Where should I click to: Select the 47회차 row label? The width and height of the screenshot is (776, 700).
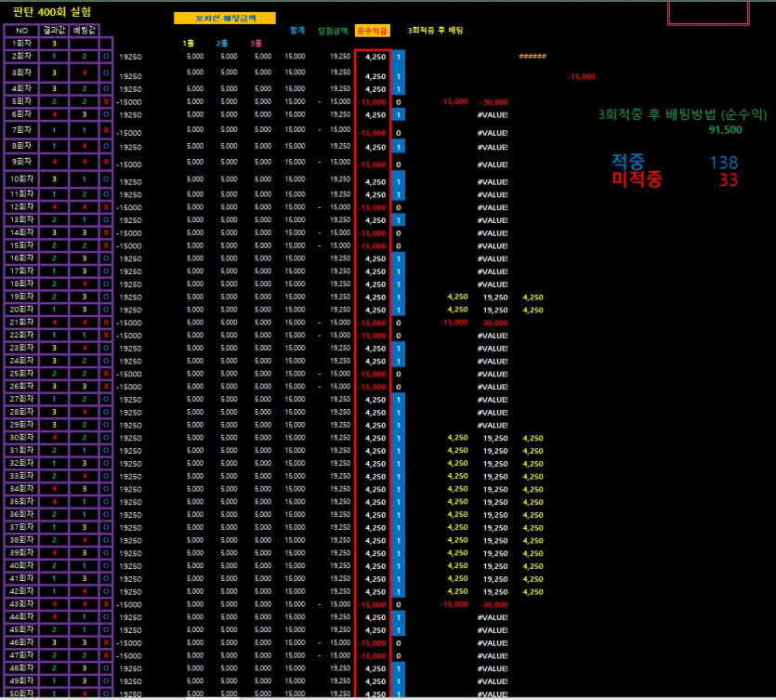pyautogui.click(x=21, y=655)
